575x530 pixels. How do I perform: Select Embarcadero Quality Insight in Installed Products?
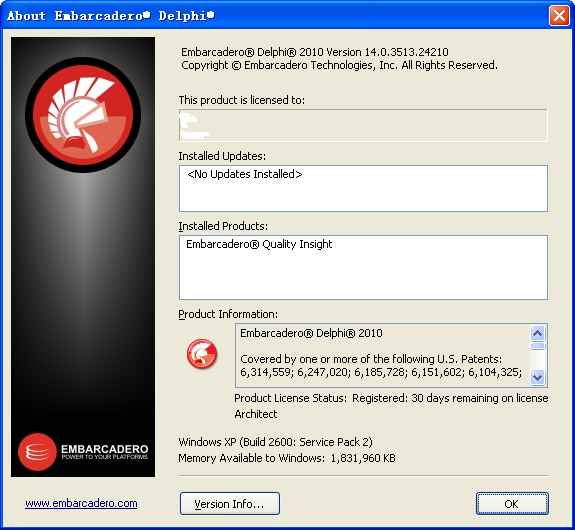(x=259, y=244)
